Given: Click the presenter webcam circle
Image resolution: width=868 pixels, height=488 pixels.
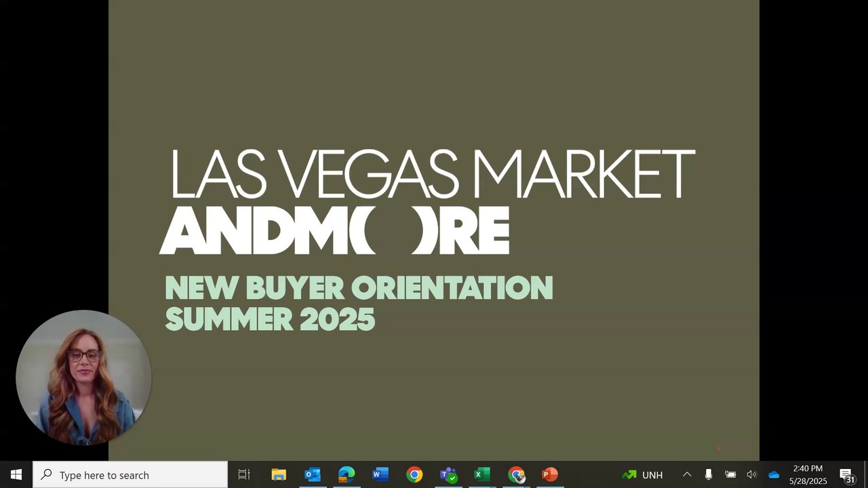Looking at the screenshot, I should (83, 378).
